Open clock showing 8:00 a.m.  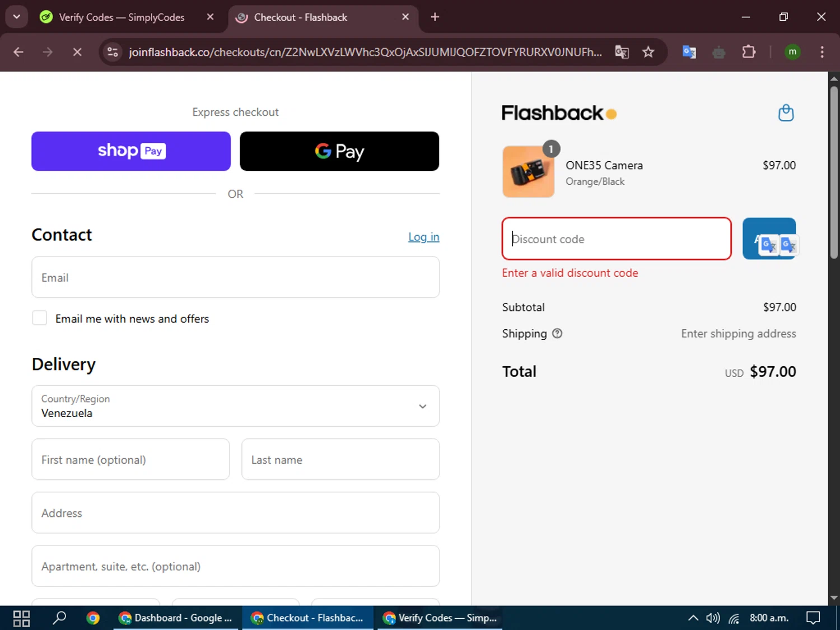[x=769, y=618]
